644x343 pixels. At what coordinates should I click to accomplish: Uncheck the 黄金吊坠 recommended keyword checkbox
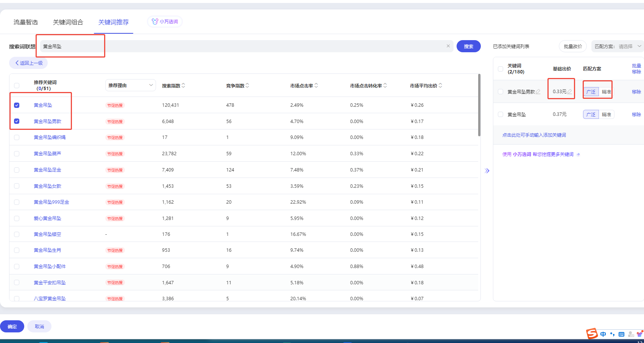coord(17,105)
